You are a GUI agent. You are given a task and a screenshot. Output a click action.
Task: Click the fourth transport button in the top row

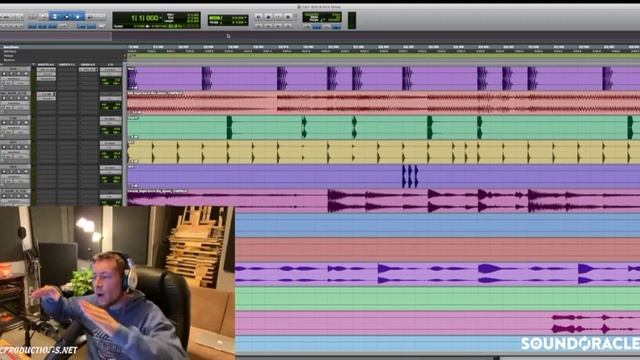pos(288,16)
